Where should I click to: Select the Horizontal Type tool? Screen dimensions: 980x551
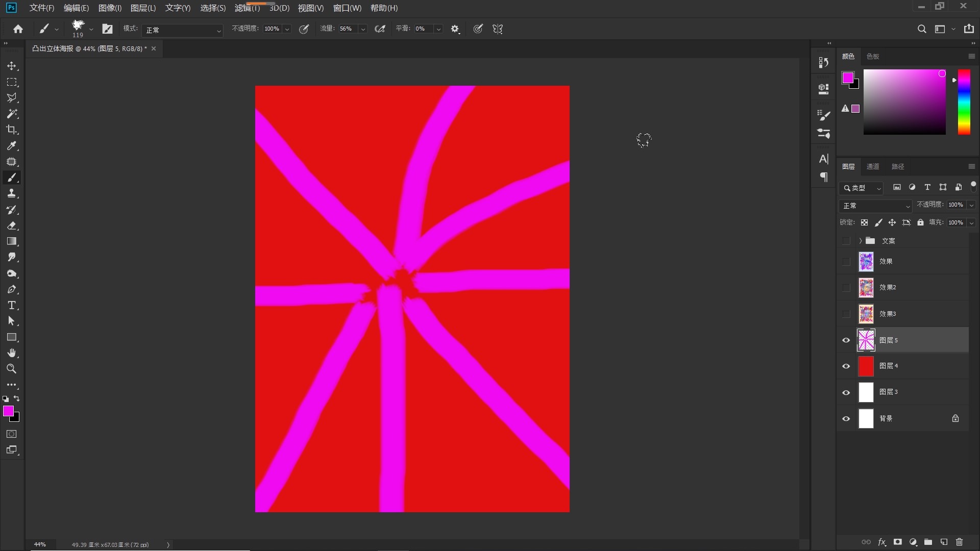tap(12, 306)
